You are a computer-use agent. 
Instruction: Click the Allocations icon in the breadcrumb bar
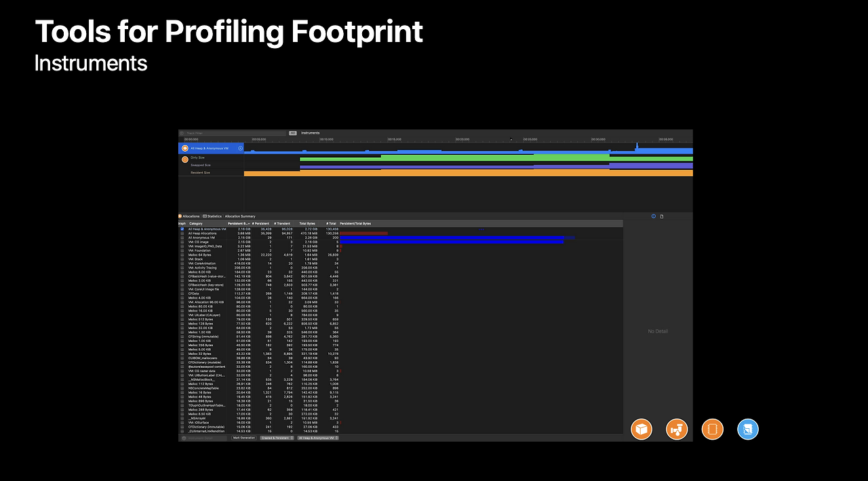pos(180,216)
